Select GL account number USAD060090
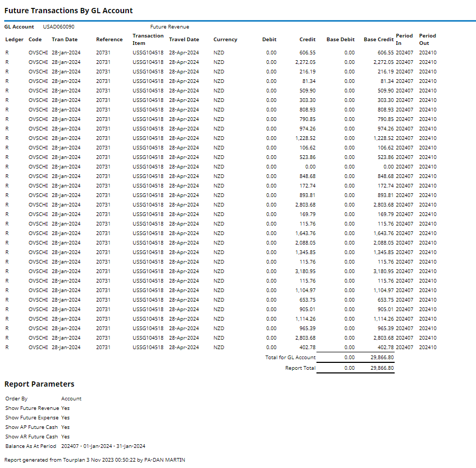This screenshot has width=476, height=468. (59, 27)
